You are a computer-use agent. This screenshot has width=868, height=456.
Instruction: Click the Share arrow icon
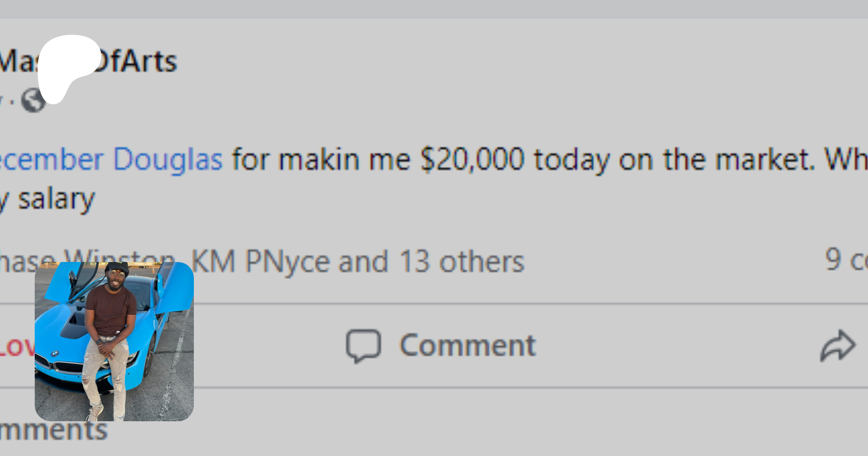pyautogui.click(x=838, y=345)
